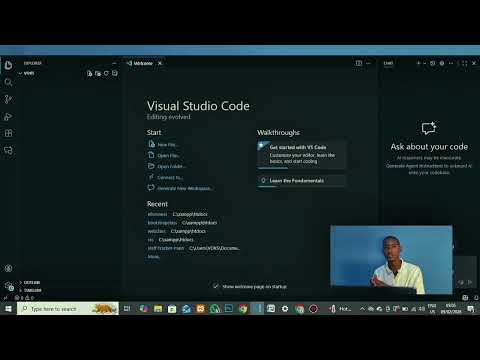This screenshot has width=480, height=360.
Task: Open the Accounts icon in activity bar
Action: pos(8,268)
